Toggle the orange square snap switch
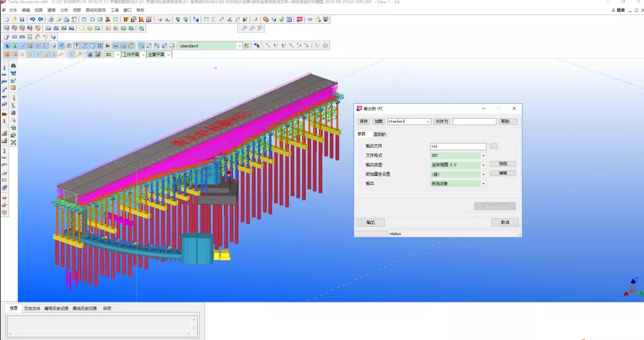This screenshot has width=644, height=340. pos(14,54)
